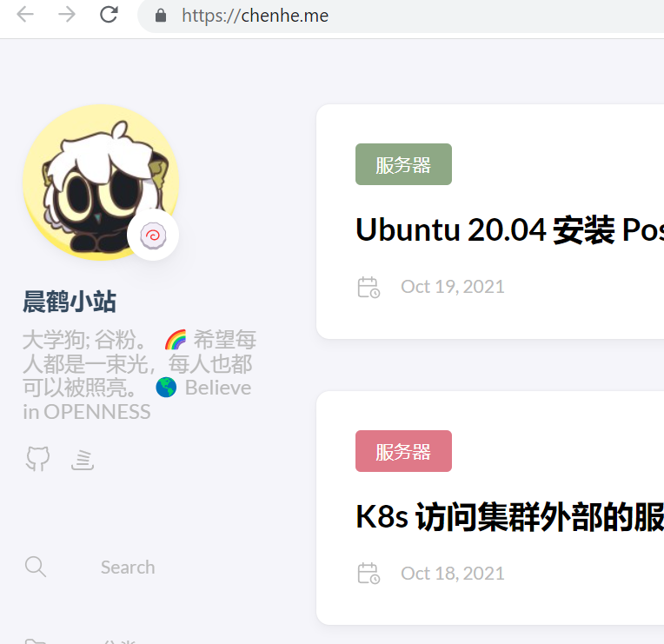
Task: Click the 晨鹤小站 site title
Action: click(70, 302)
